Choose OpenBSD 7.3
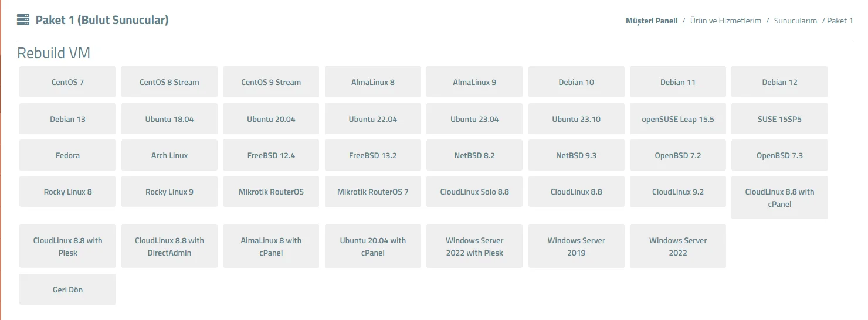The height and width of the screenshot is (320, 868). [x=780, y=155]
